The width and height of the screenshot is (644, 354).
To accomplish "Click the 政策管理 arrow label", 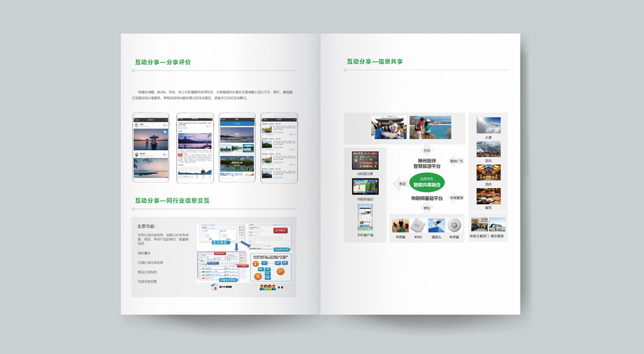I will tap(457, 198).
